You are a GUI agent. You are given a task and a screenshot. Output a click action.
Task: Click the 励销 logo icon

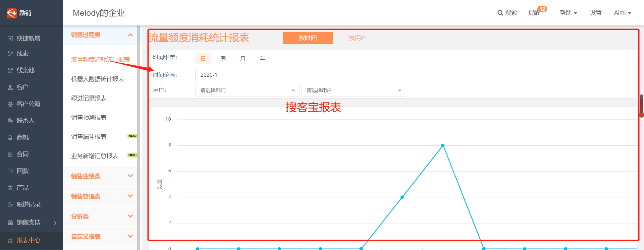[12, 13]
